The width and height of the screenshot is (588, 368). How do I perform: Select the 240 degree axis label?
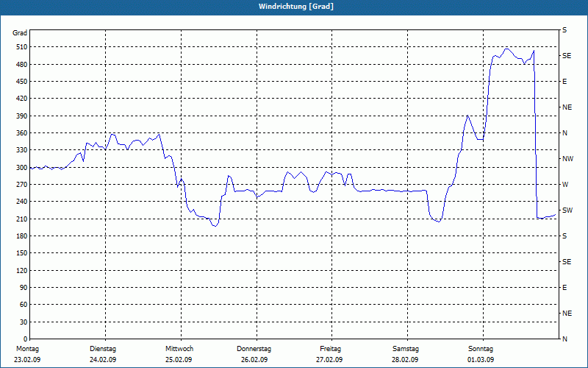22,201
